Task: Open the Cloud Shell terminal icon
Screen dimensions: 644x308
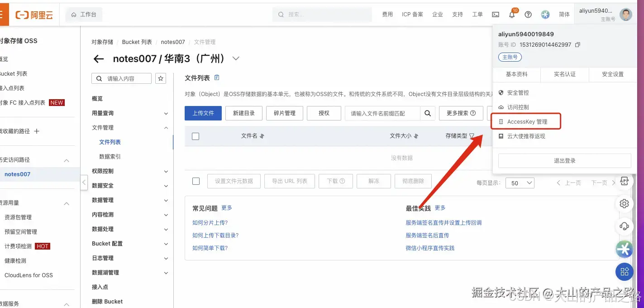Action: 496,14
